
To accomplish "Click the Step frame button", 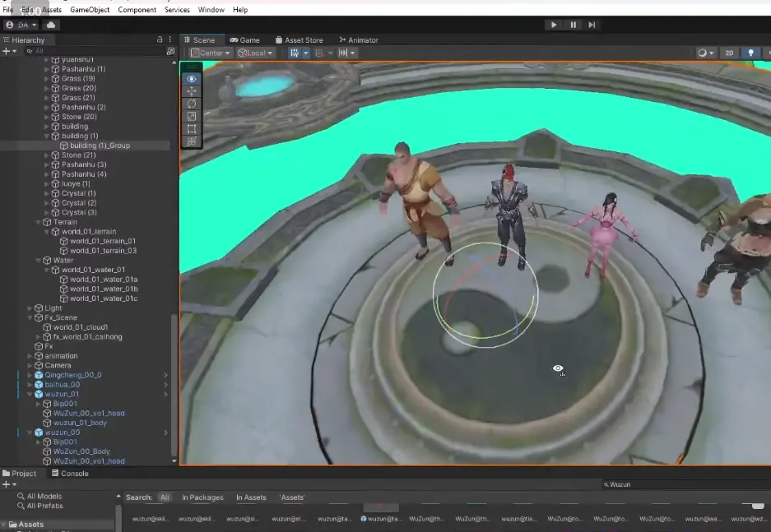I will tap(592, 25).
